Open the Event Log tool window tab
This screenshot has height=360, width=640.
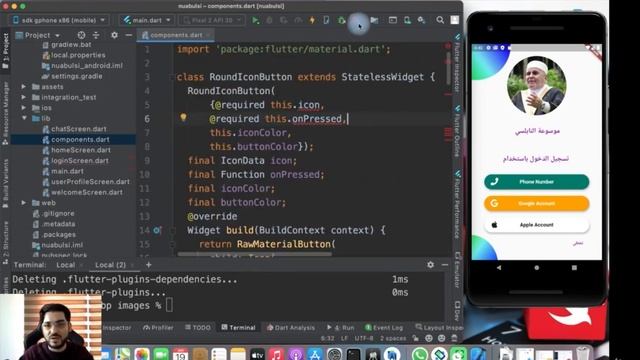pos(384,327)
